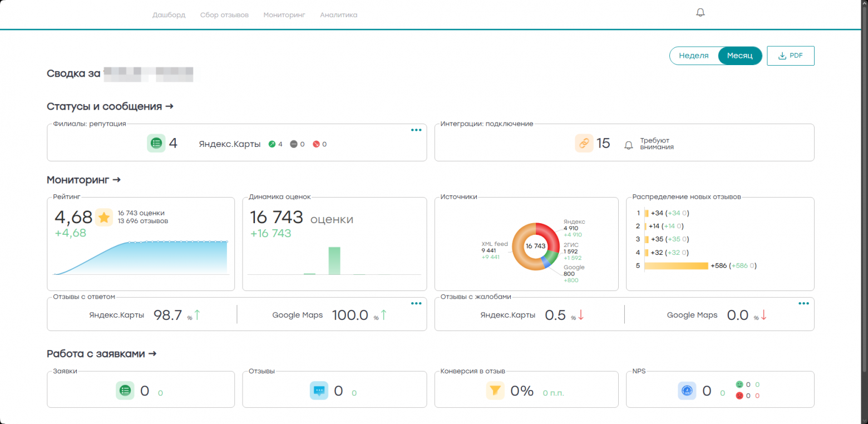The height and width of the screenshot is (424, 868).
Task: Click the red down arrow next to 0.5 %
Action: pos(581,315)
